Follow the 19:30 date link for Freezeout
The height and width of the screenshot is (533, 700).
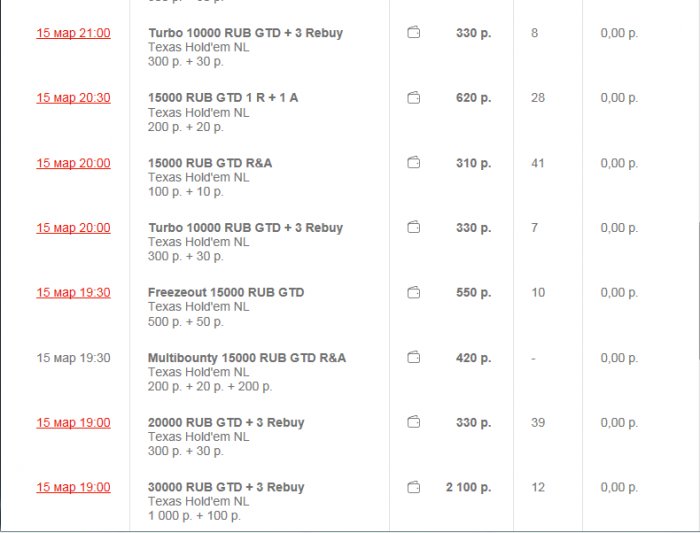pos(73,293)
